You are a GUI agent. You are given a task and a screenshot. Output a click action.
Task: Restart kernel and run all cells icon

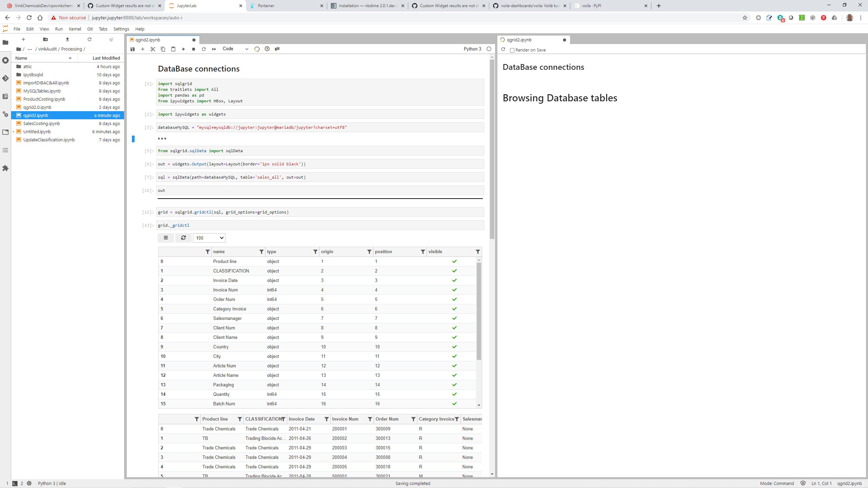click(x=214, y=49)
